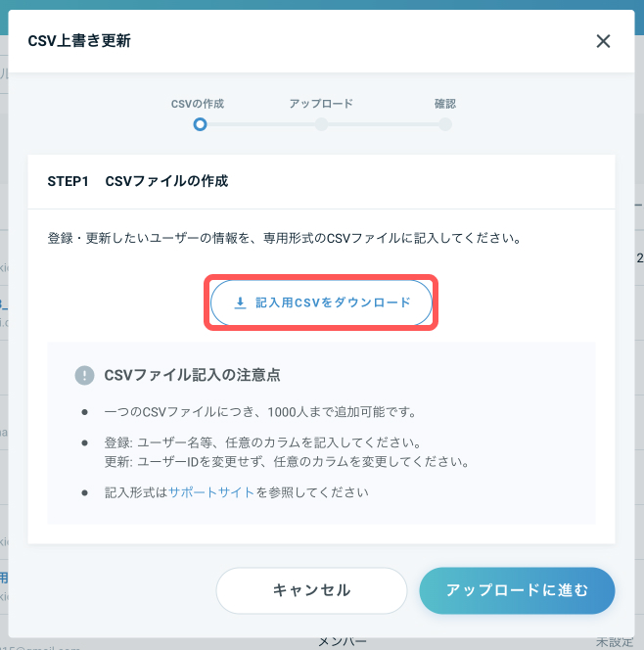Click text 一つのCSVファイルにつき、1000人まで追加可能です。
Image resolution: width=644 pixels, height=650 pixels.
click(x=259, y=412)
